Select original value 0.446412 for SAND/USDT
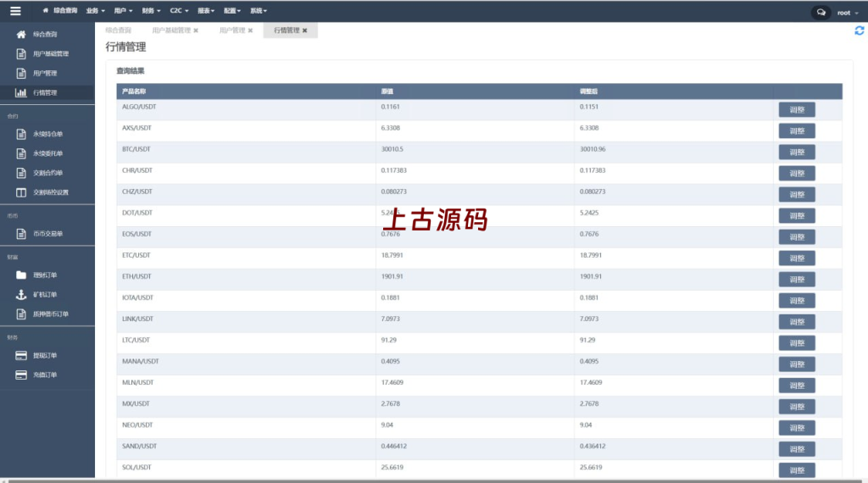This screenshot has width=868, height=483. pos(393,446)
